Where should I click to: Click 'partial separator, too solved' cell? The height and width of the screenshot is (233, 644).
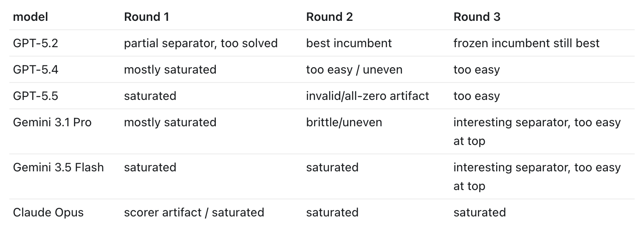click(201, 43)
